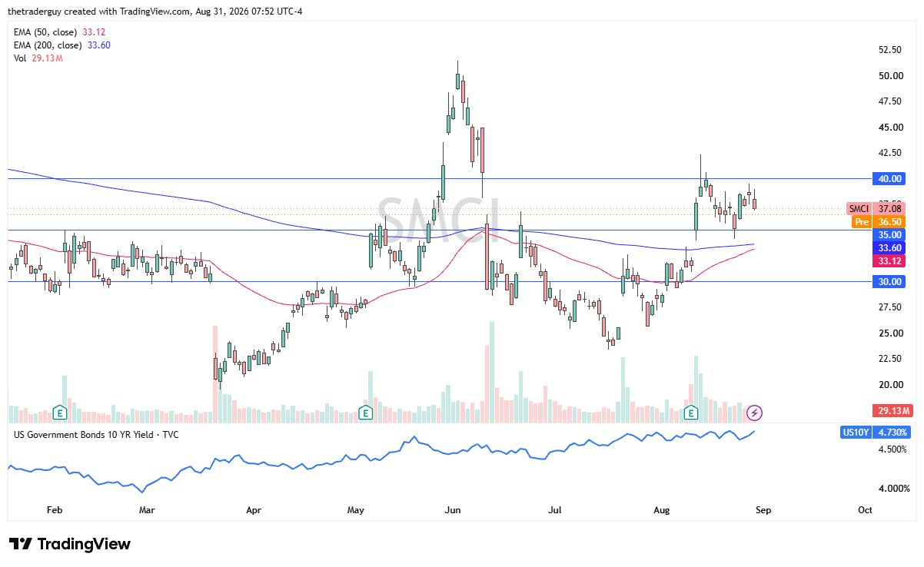
Task: Click the Oct label on time axis
Action: coord(865,509)
